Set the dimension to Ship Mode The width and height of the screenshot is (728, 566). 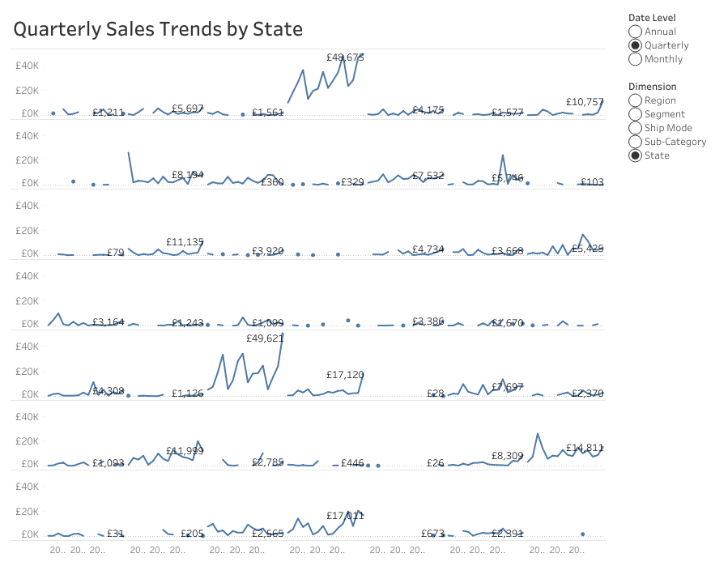(636, 128)
